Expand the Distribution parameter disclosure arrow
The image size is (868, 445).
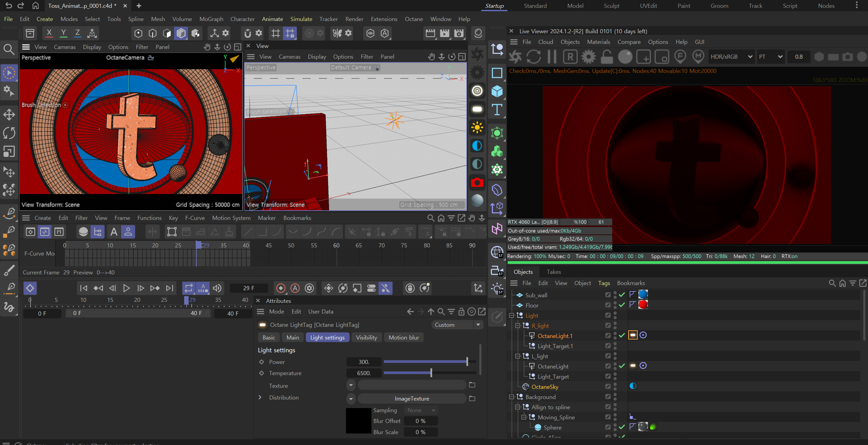tap(260, 397)
